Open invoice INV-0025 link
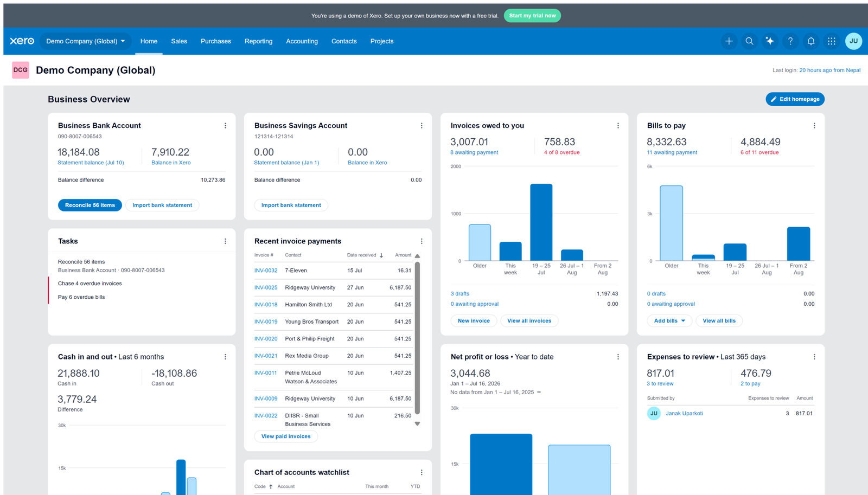The height and width of the screenshot is (495, 868). click(266, 287)
